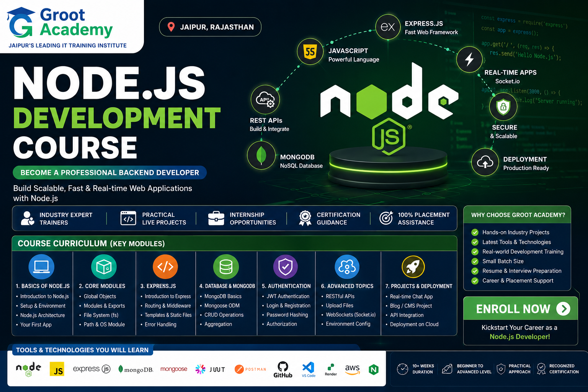Click 'Routing & Middleware' curriculum item
The image size is (588, 392).
pos(168,306)
